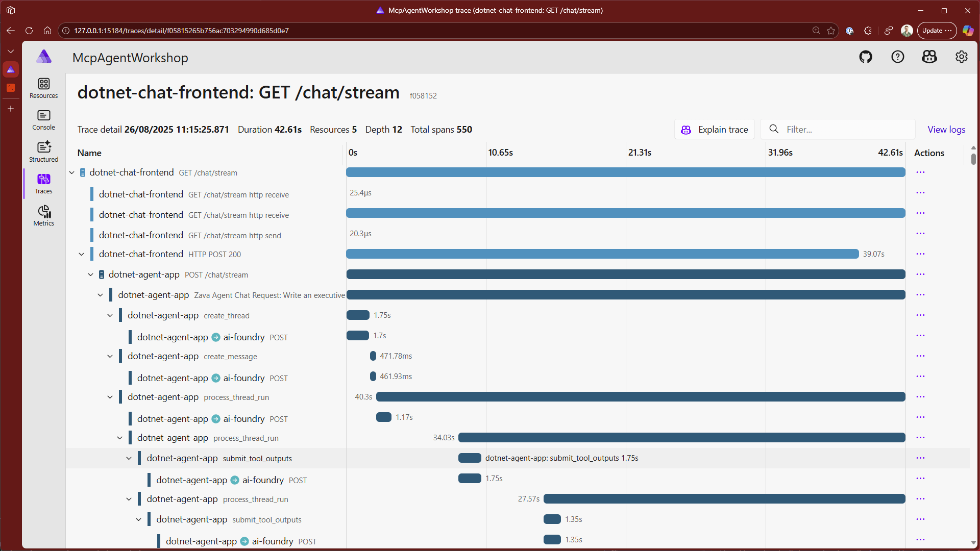This screenshot has height=551, width=980.
Task: Open the Settings gear icon
Action: tap(961, 57)
